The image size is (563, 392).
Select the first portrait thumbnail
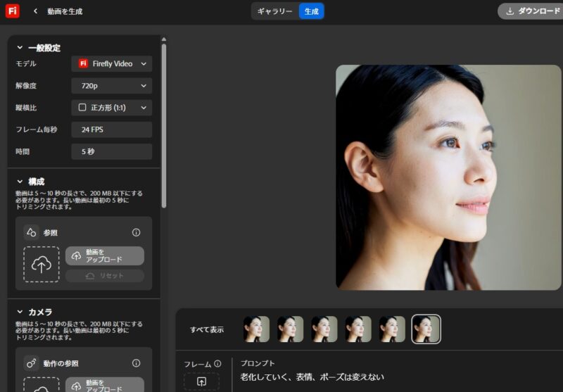256,329
